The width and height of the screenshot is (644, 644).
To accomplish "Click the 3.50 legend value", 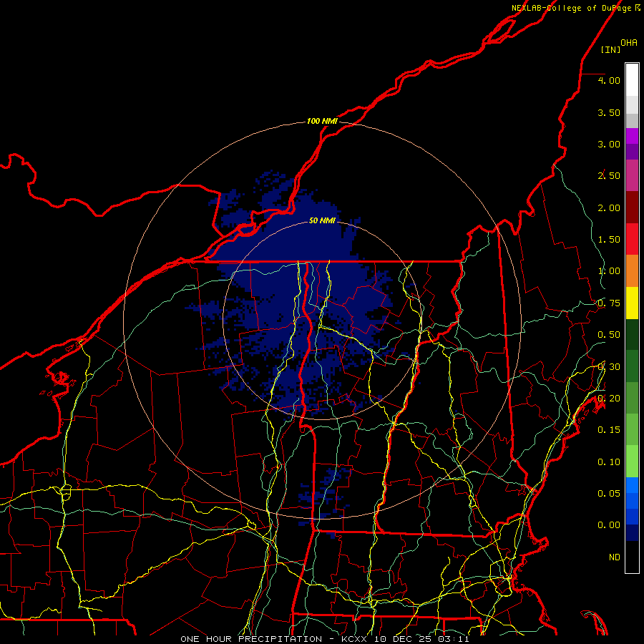I will [x=609, y=112].
